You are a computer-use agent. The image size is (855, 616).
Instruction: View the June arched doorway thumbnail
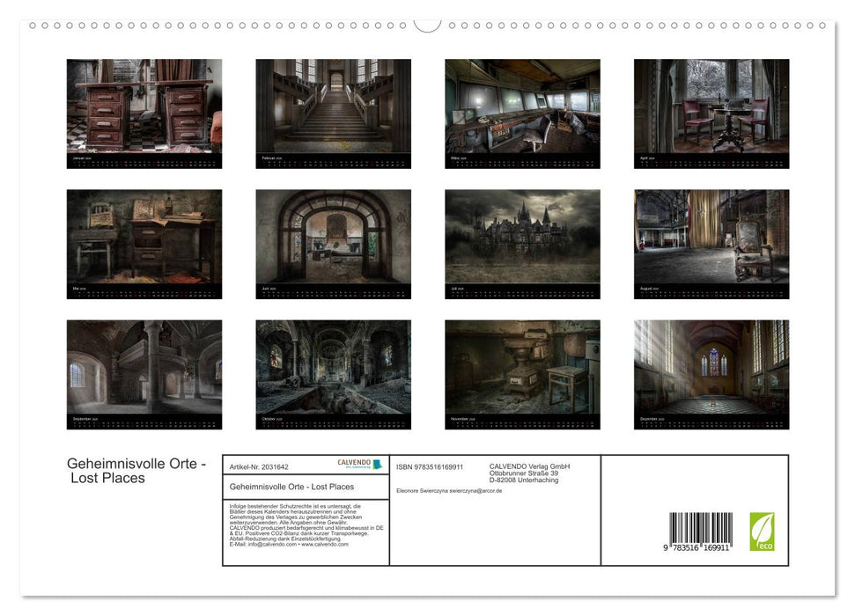tap(333, 237)
